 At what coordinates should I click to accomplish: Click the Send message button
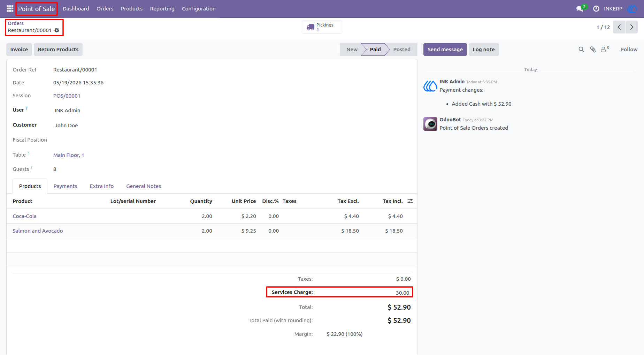(445, 50)
